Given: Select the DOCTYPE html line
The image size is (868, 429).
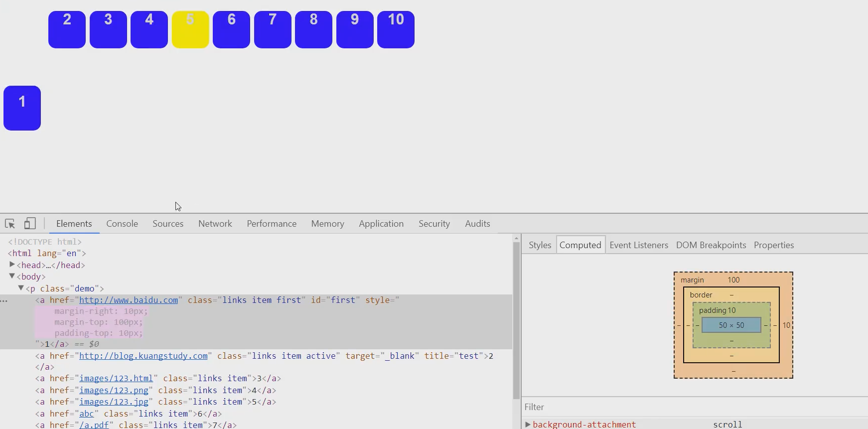Looking at the screenshot, I should (45, 242).
